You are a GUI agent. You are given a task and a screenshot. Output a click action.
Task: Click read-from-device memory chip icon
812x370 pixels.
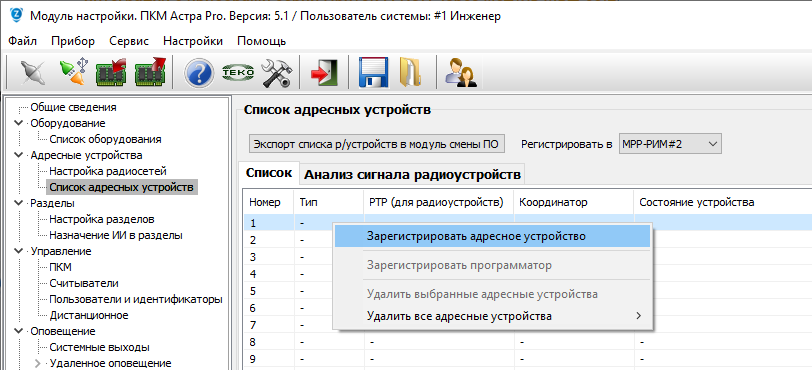point(112,73)
